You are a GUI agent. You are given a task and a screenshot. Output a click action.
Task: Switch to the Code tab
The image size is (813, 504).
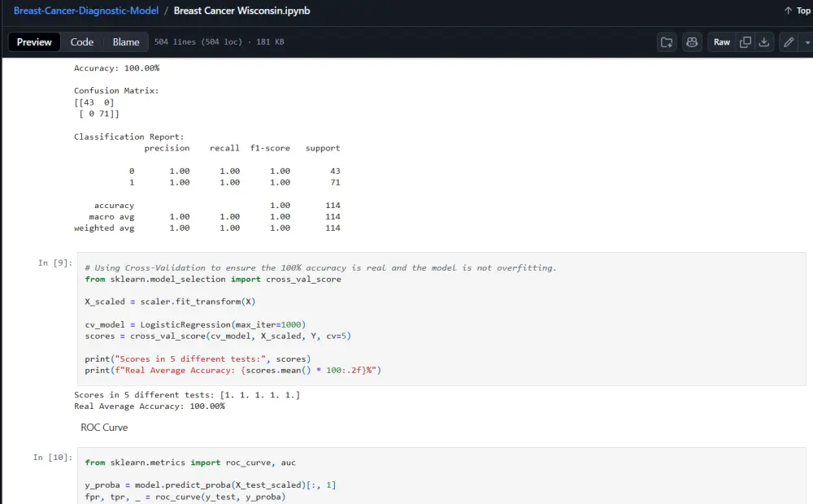81,41
